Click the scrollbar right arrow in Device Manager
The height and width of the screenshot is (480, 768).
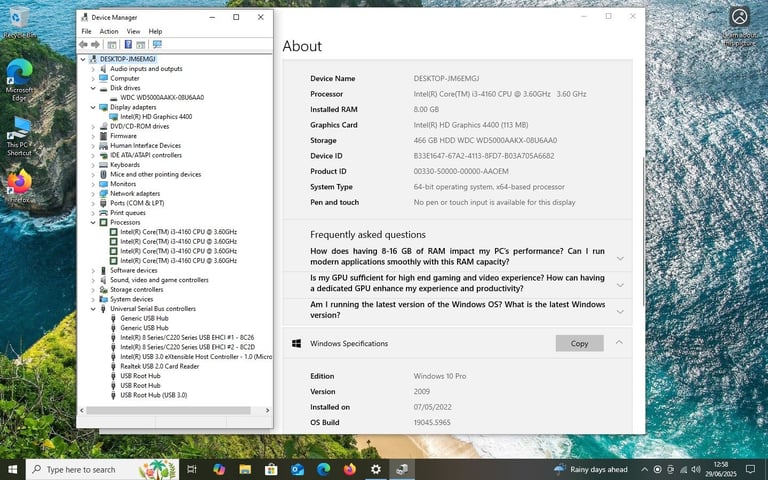click(267, 410)
